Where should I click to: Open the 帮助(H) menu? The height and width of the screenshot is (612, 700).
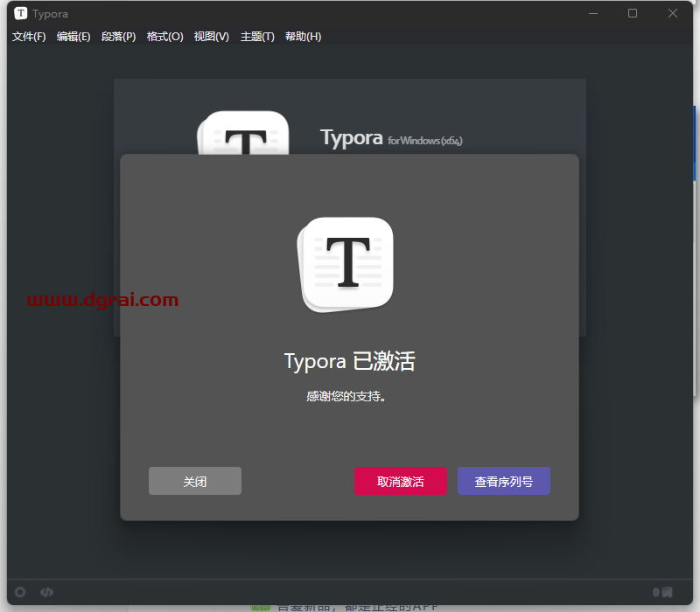click(304, 37)
